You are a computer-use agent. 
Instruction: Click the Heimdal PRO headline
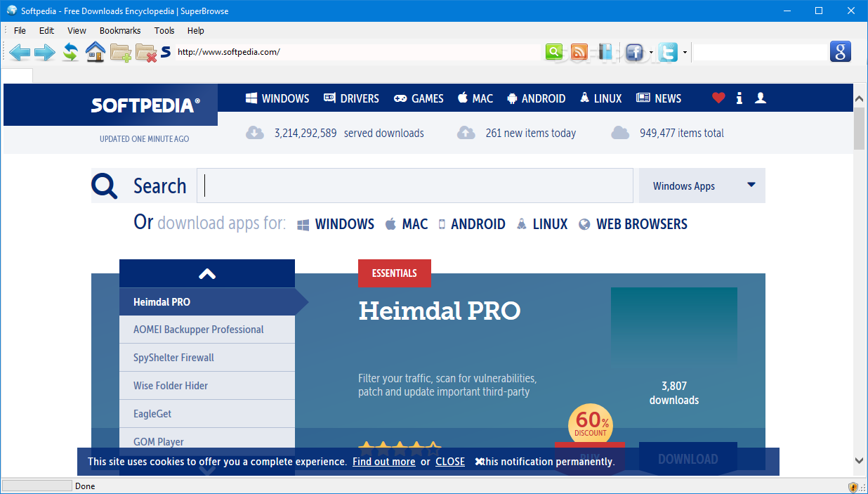pyautogui.click(x=440, y=311)
